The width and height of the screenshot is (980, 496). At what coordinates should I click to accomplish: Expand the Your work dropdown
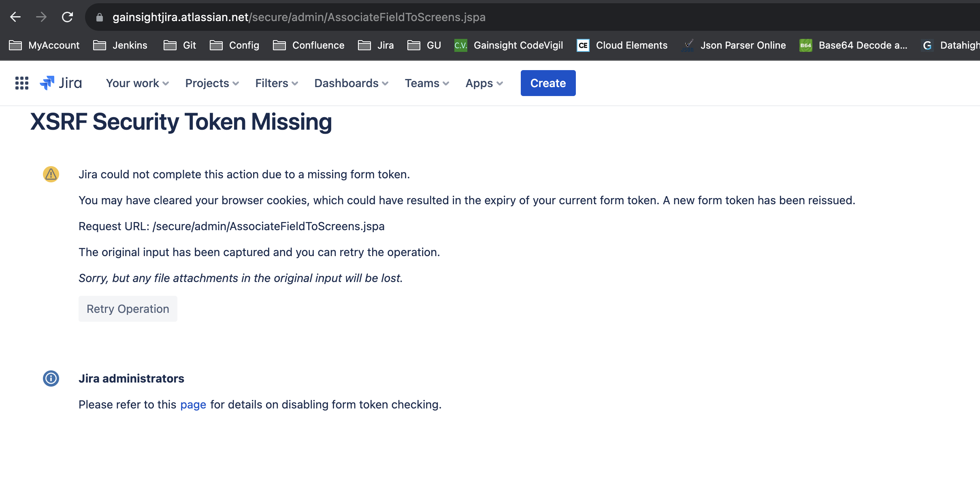137,83
